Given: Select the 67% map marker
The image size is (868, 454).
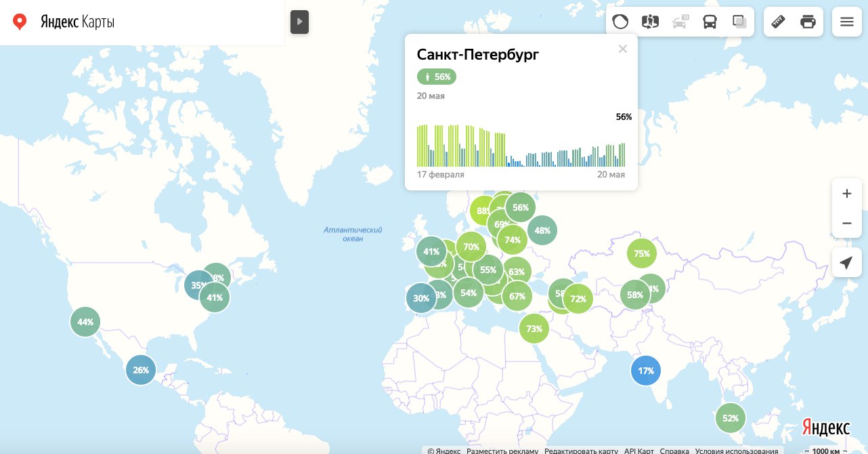Looking at the screenshot, I should [517, 295].
